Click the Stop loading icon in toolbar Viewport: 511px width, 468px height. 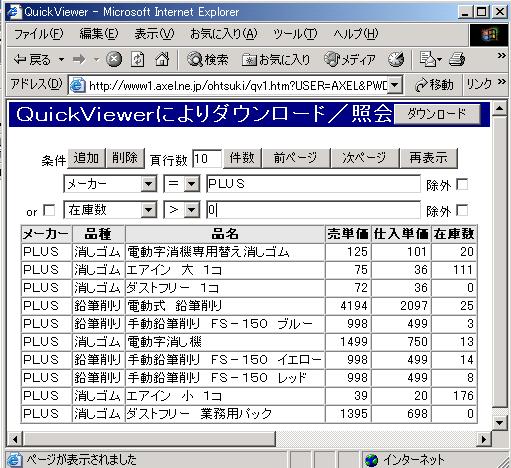point(114,59)
